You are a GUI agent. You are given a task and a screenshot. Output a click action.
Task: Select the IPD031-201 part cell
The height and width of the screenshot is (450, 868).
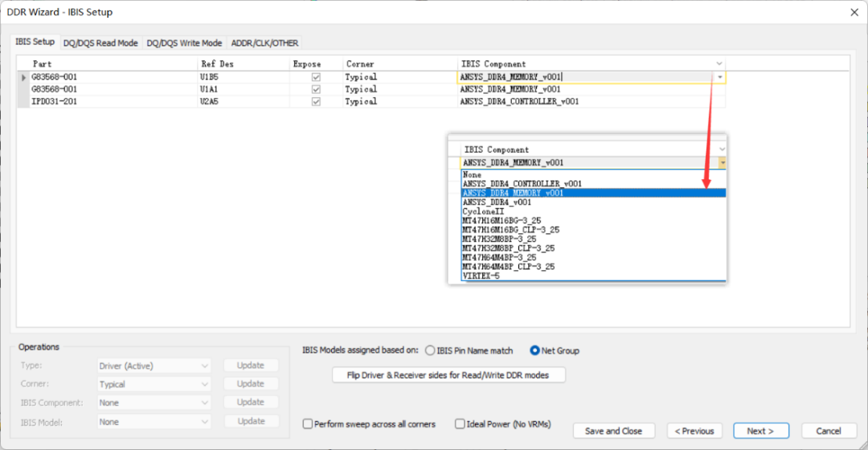(113, 102)
